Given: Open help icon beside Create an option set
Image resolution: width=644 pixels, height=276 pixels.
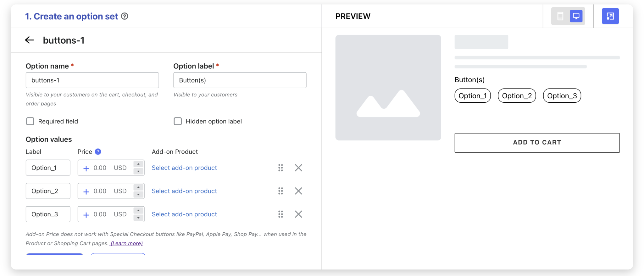Looking at the screenshot, I should (x=125, y=16).
